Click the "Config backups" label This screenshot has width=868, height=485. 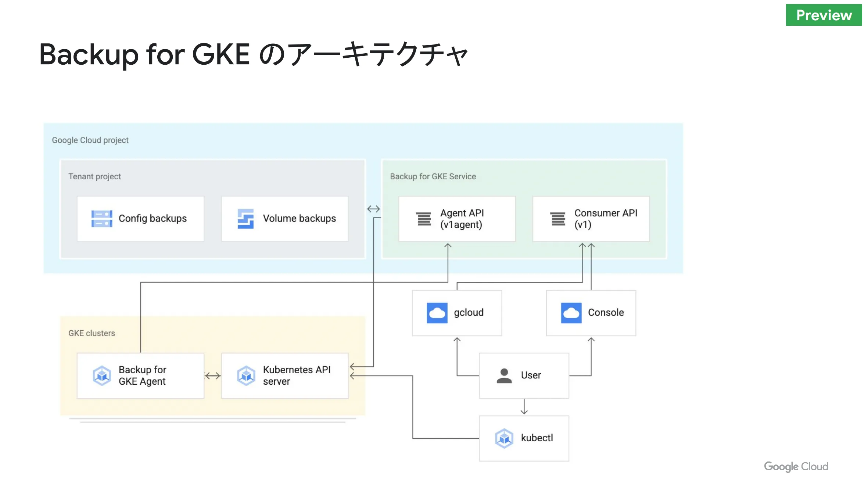point(153,219)
